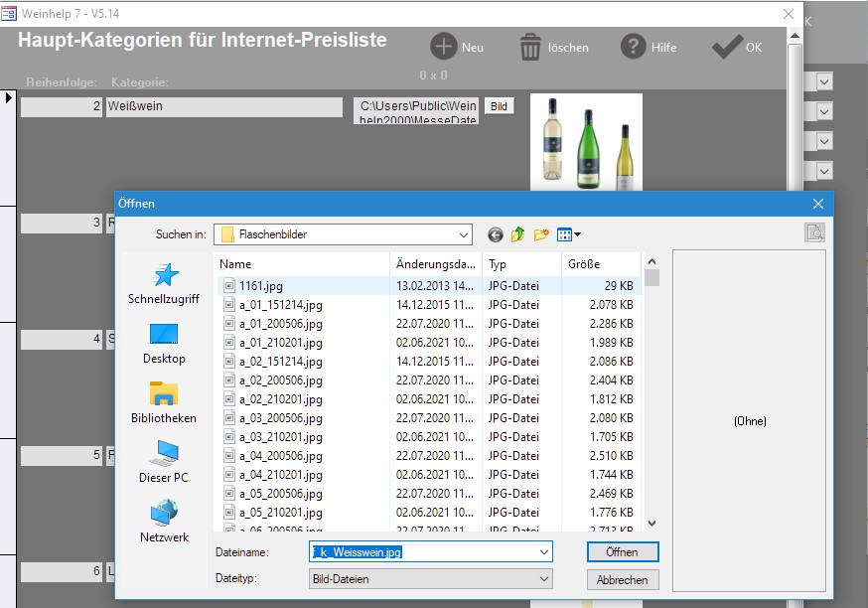Expand the Dateiname dropdown arrow
Image resolution: width=868 pixels, height=608 pixels.
(543, 551)
